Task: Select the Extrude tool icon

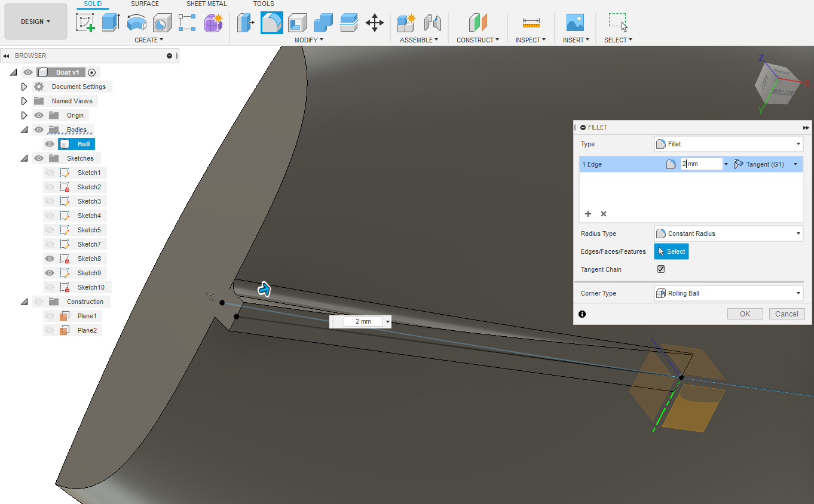Action: [111, 23]
